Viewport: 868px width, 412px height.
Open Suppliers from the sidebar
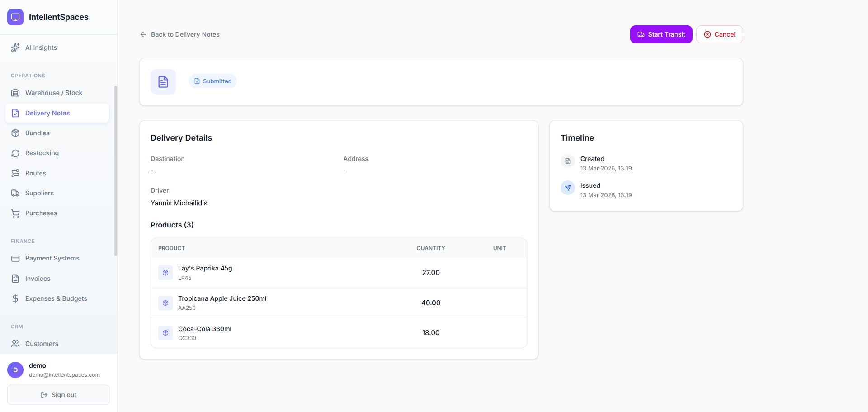point(57,193)
